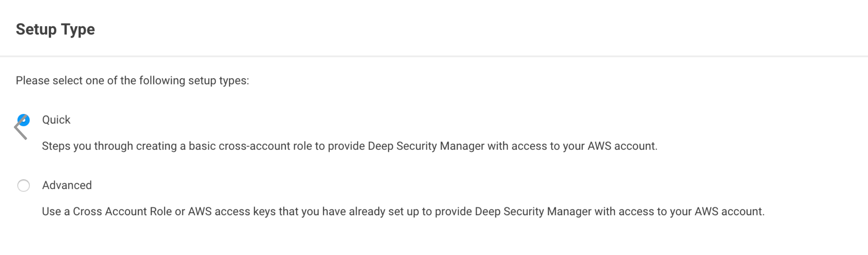Image resolution: width=868 pixels, height=255 pixels.
Task: Click the divider line below Setup Type
Action: click(434, 56)
